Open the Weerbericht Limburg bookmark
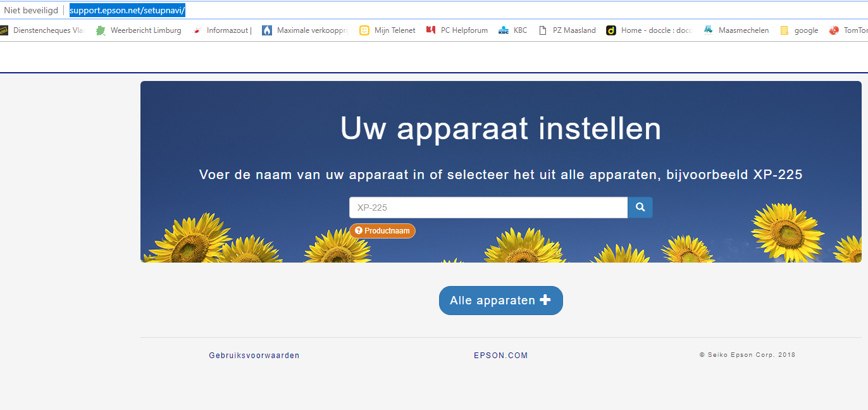868x410 pixels. click(x=139, y=30)
